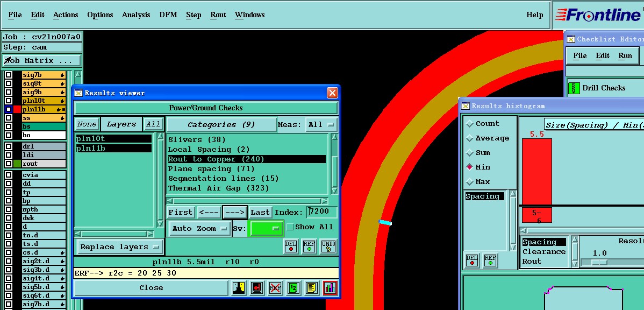Click the layer panel scroll up arrow
The image size is (644, 310).
pyautogui.click(x=77, y=74)
